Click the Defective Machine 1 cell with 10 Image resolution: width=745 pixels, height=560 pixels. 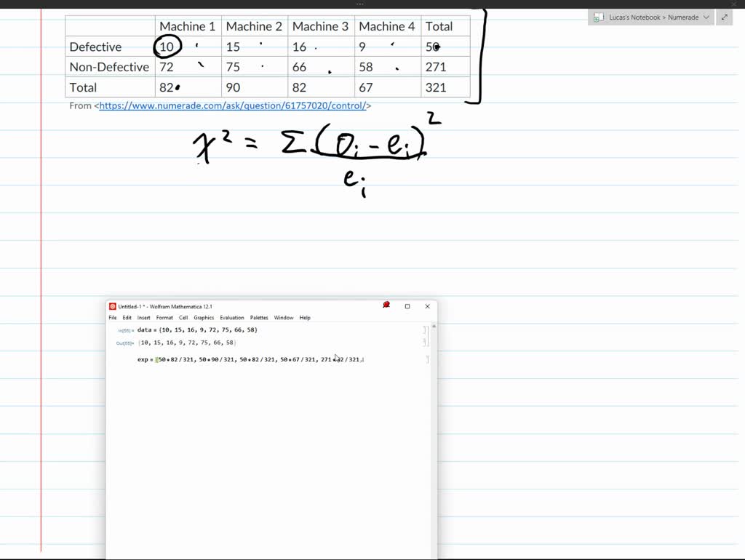[x=167, y=47]
